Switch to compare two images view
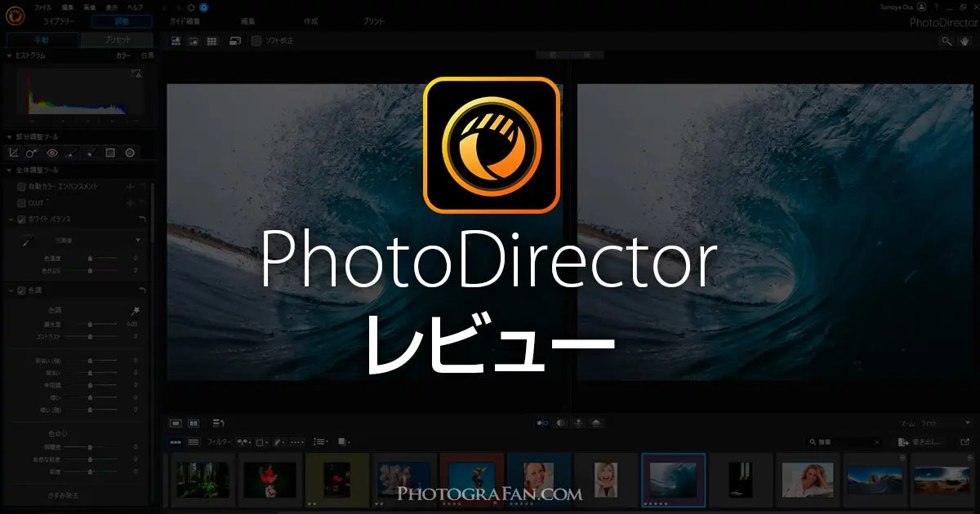Viewport: 980px width, 514px height. click(x=194, y=423)
